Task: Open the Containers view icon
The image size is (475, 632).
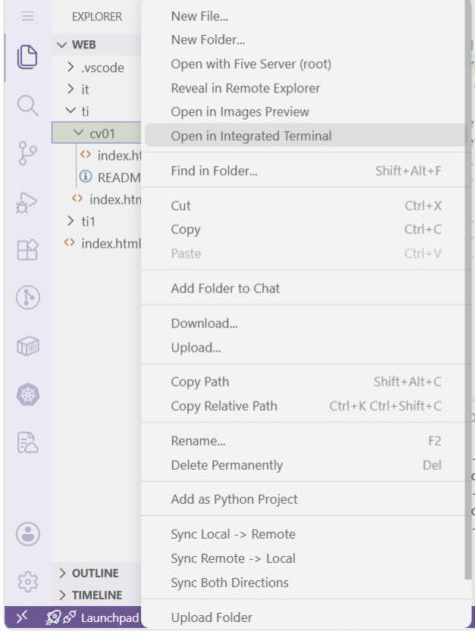Action: 28,346
